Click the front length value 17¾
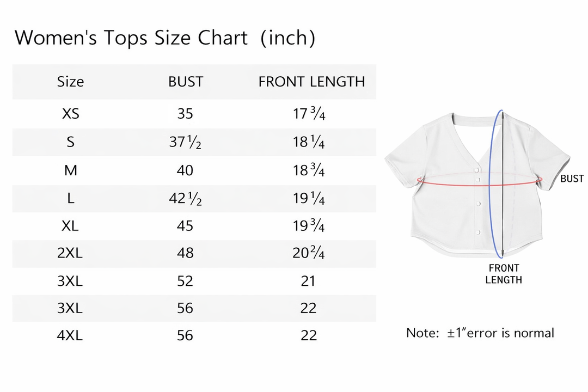The image size is (588, 392). (x=309, y=114)
